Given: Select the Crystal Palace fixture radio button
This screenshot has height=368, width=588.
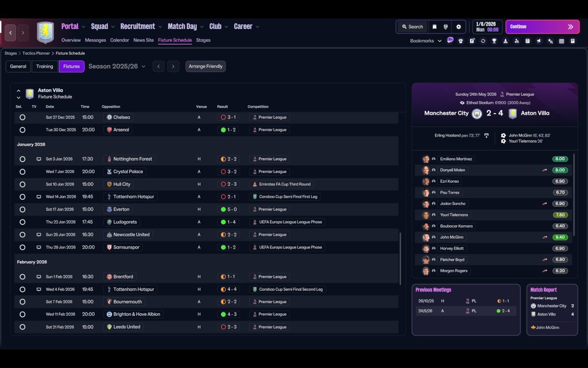Looking at the screenshot, I should [x=23, y=172].
